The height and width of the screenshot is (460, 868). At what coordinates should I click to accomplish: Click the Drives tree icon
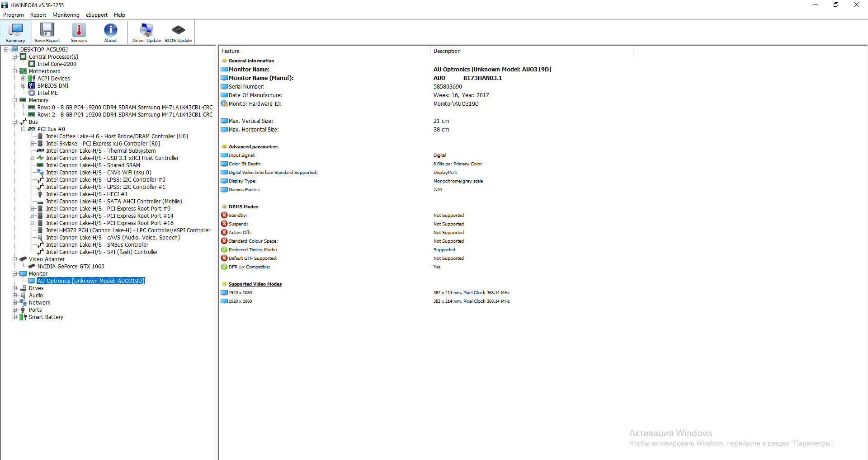tap(23, 288)
